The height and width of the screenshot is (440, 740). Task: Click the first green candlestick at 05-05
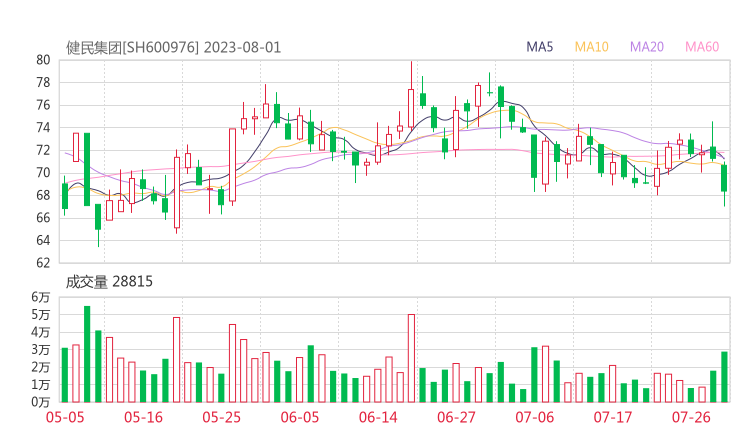(65, 196)
